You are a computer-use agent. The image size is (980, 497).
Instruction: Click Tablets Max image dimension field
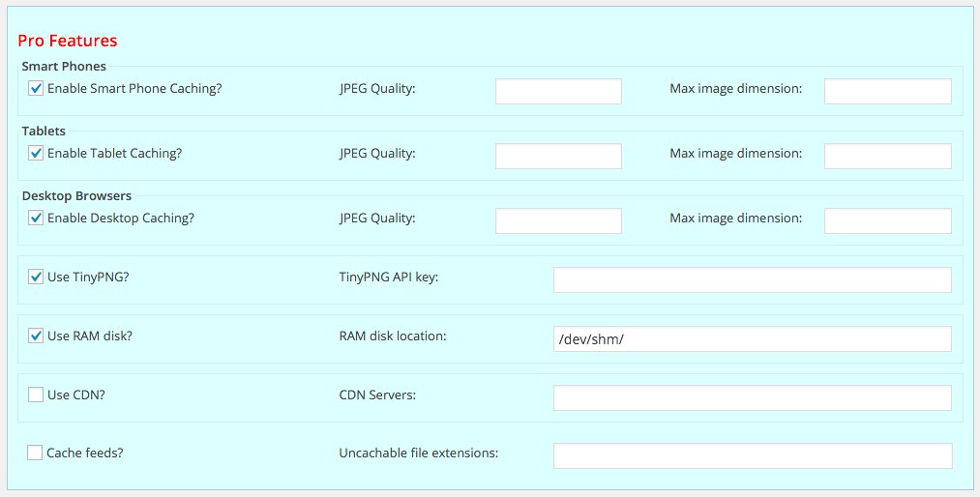[x=887, y=156]
